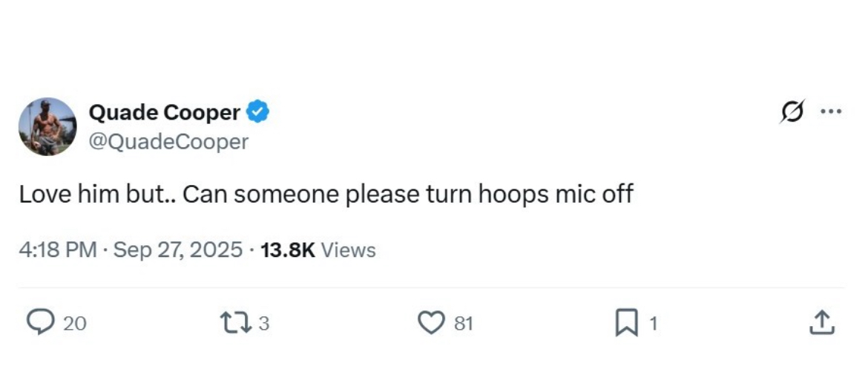
Task: Click the reply speech bubble icon
Action: tap(38, 322)
